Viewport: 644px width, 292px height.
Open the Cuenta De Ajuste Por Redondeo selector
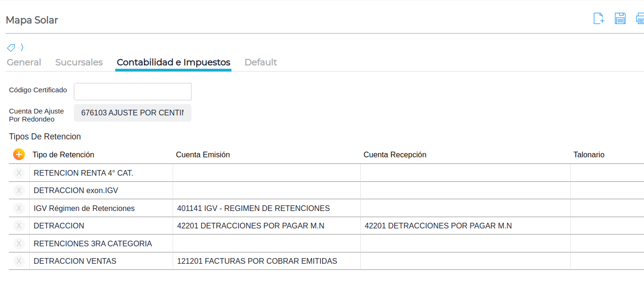click(133, 113)
